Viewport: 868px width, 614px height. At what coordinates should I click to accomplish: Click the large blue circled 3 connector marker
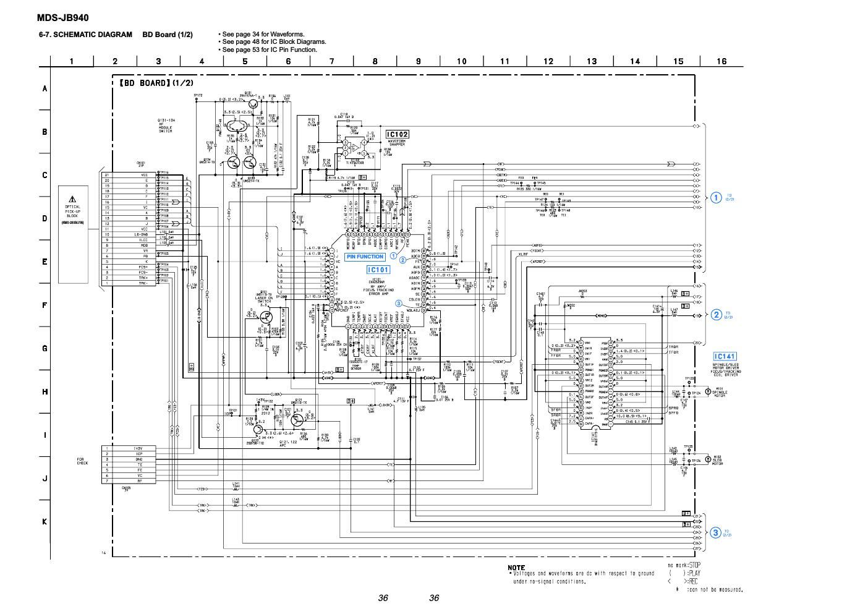716,532
